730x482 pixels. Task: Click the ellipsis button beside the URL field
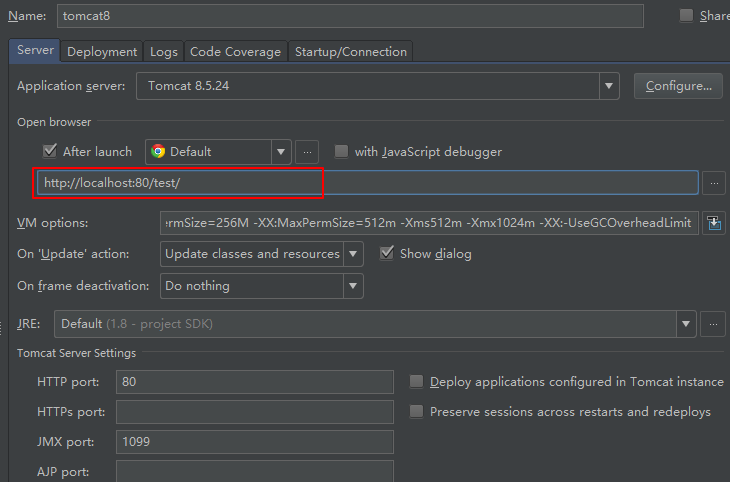tap(714, 183)
